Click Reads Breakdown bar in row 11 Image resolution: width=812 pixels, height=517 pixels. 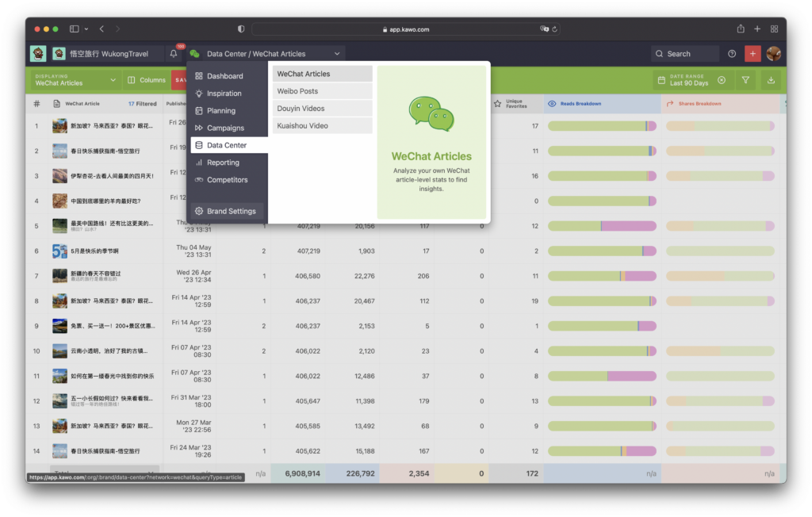point(603,376)
